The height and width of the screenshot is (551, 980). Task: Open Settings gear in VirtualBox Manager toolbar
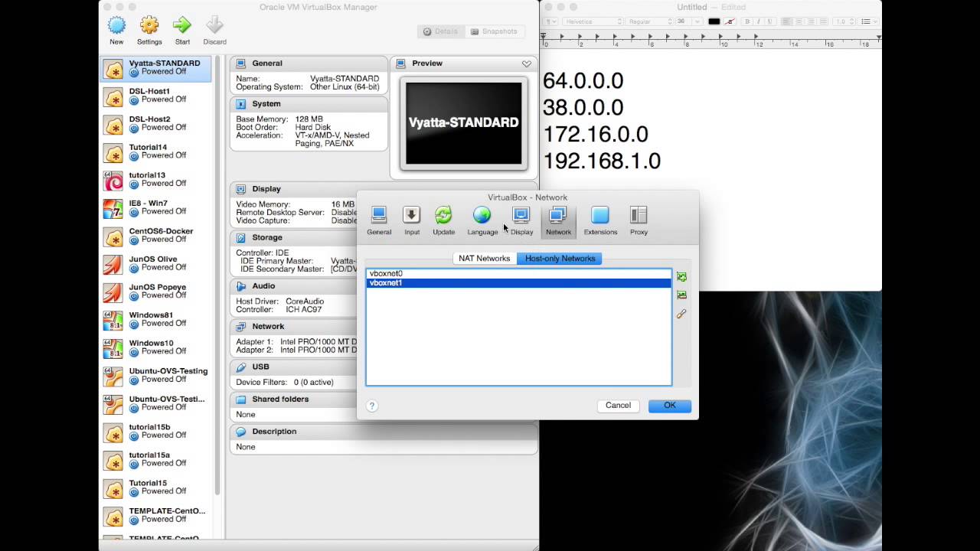click(x=149, y=25)
